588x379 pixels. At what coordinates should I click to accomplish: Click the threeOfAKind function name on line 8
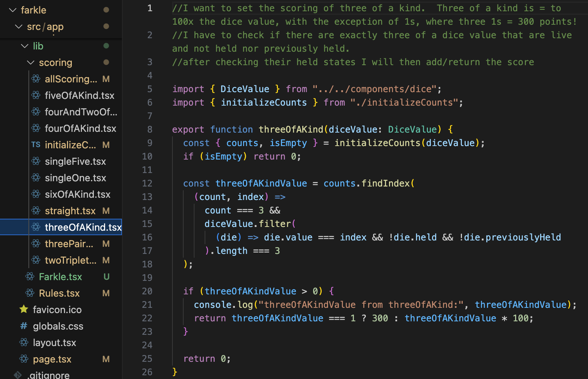click(291, 130)
